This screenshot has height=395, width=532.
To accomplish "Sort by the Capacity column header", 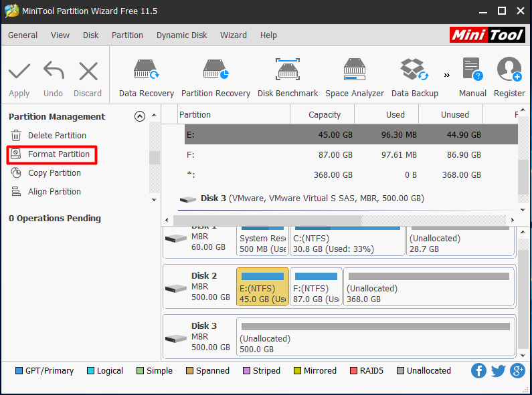I will pyautogui.click(x=323, y=114).
